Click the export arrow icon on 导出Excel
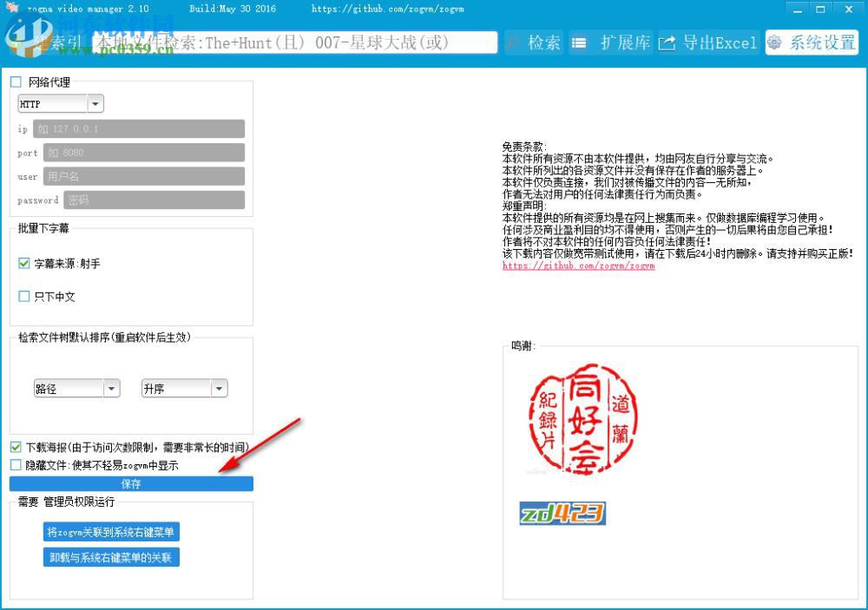This screenshot has height=610, width=868. tap(667, 42)
